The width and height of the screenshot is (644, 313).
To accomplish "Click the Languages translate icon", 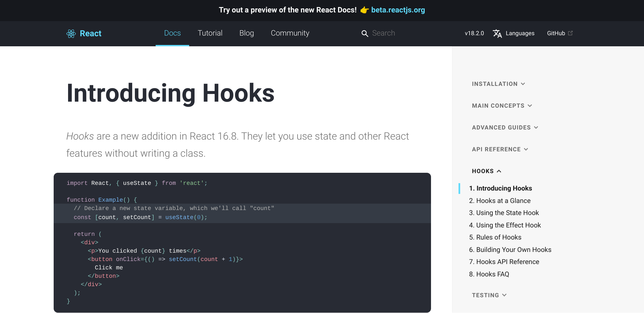I will click(497, 34).
